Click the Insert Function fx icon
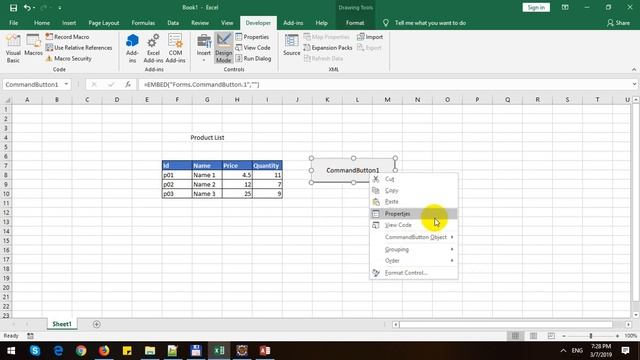Screen dimensions: 640x360 128,84
